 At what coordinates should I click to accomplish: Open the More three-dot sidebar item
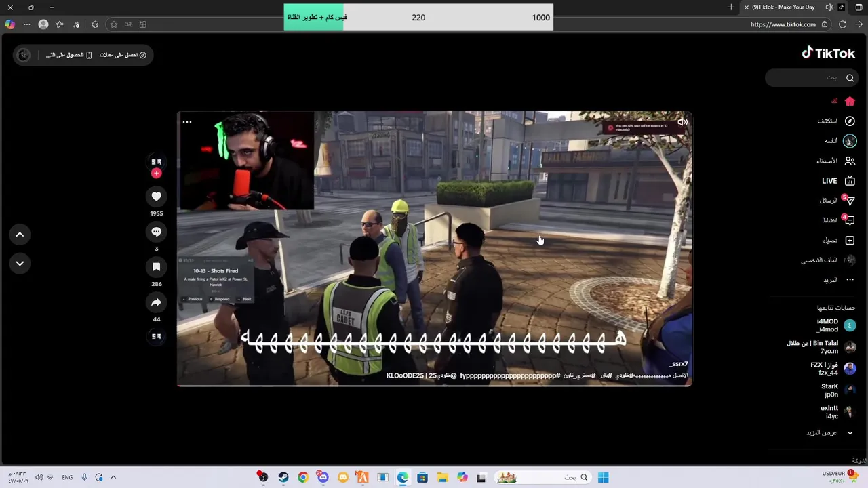click(x=850, y=280)
